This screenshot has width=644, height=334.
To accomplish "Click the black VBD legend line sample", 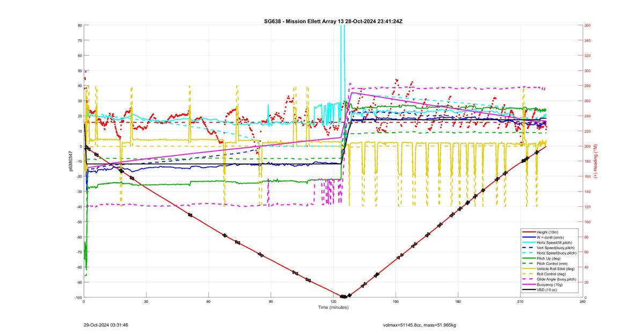I will (529, 290).
